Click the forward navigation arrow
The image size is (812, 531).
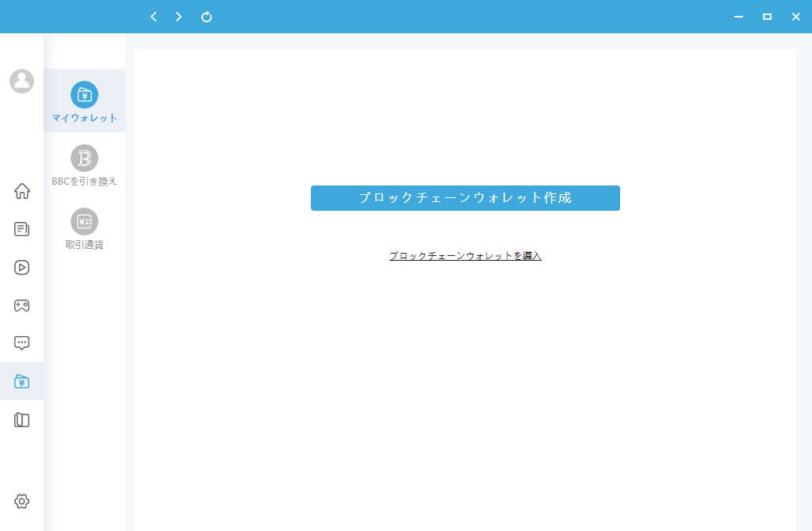(x=179, y=17)
